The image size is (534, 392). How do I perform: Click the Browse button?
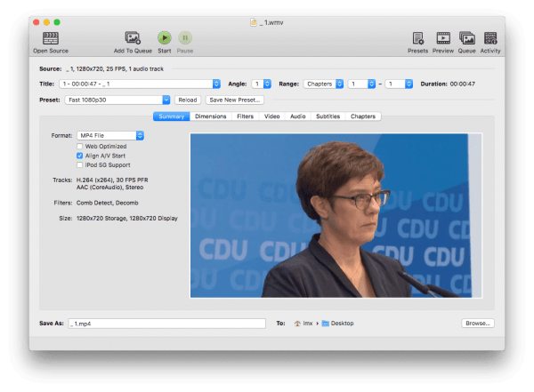click(477, 324)
